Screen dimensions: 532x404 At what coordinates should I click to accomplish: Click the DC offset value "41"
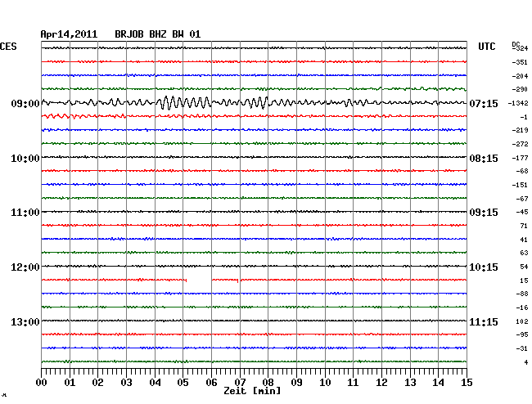pyautogui.click(x=524, y=240)
